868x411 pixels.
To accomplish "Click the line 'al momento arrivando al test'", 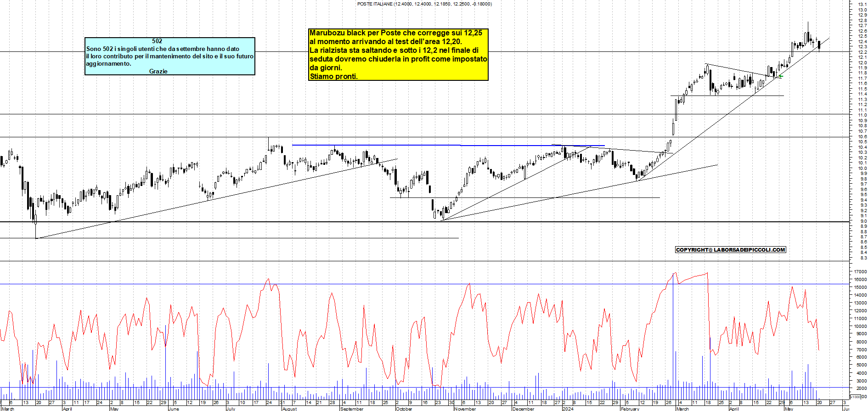I will point(386,42).
